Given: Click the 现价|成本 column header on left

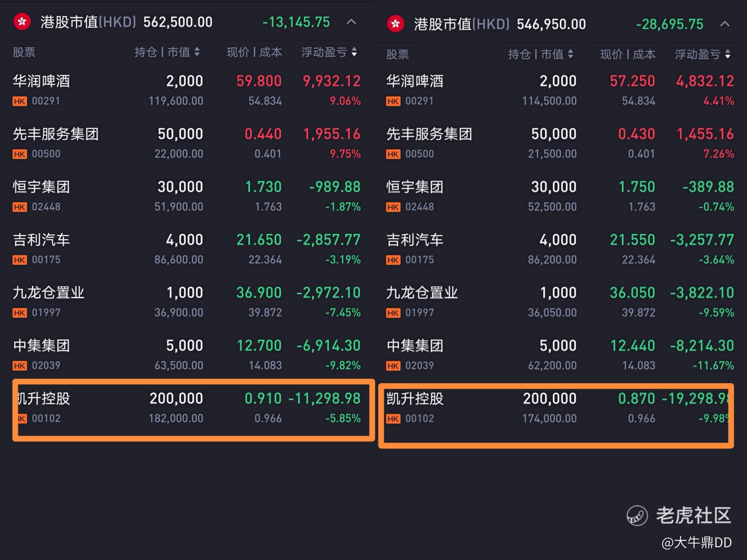Looking at the screenshot, I should (x=254, y=52).
